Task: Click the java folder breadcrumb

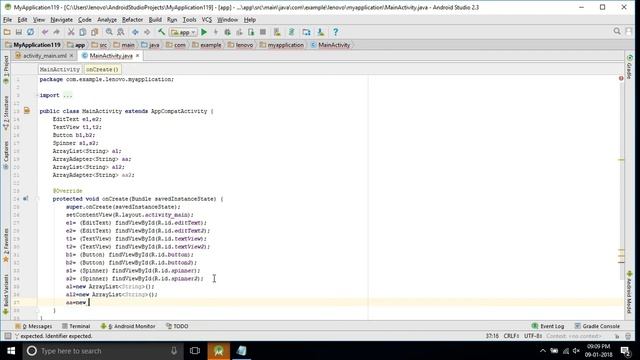Action: (150, 45)
